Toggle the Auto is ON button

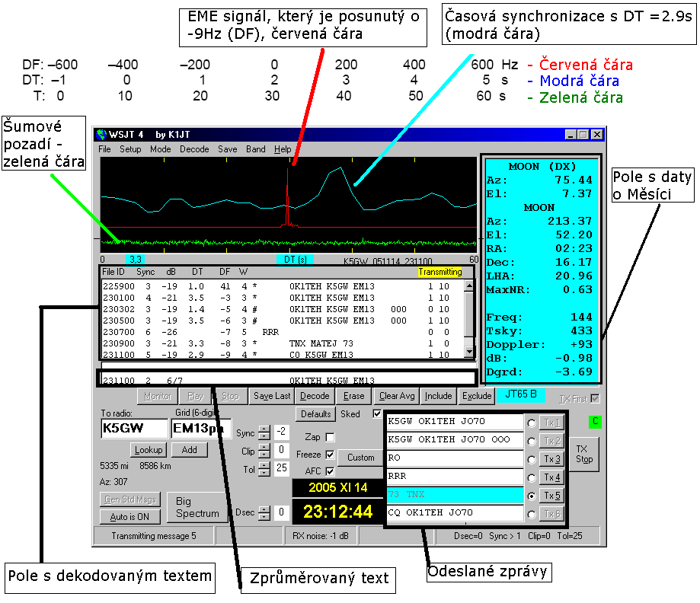[130, 516]
